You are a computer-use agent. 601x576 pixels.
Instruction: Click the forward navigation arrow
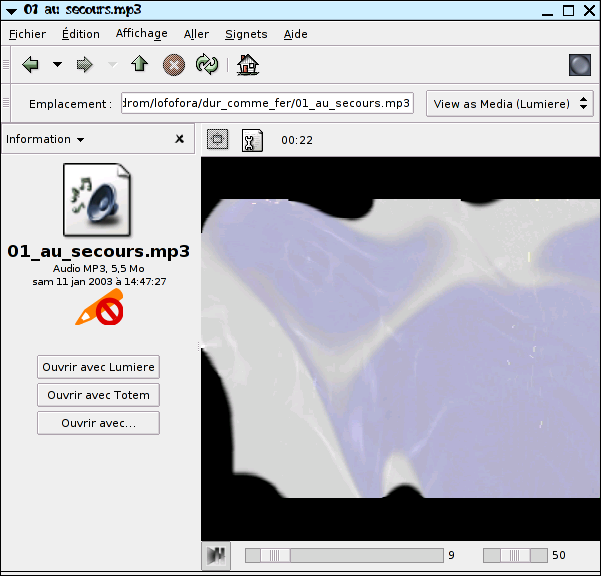[x=85, y=65]
